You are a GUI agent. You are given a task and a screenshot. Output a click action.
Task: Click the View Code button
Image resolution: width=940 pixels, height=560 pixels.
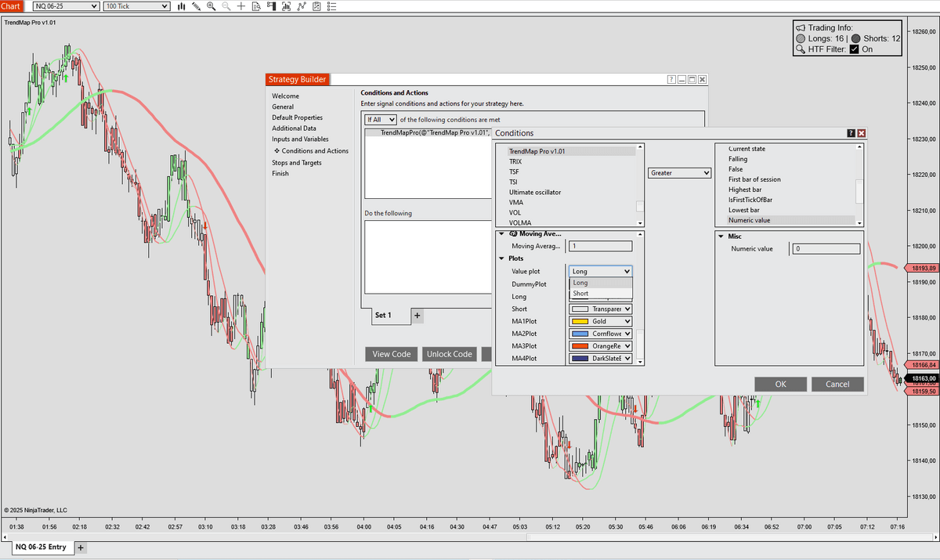[391, 354]
